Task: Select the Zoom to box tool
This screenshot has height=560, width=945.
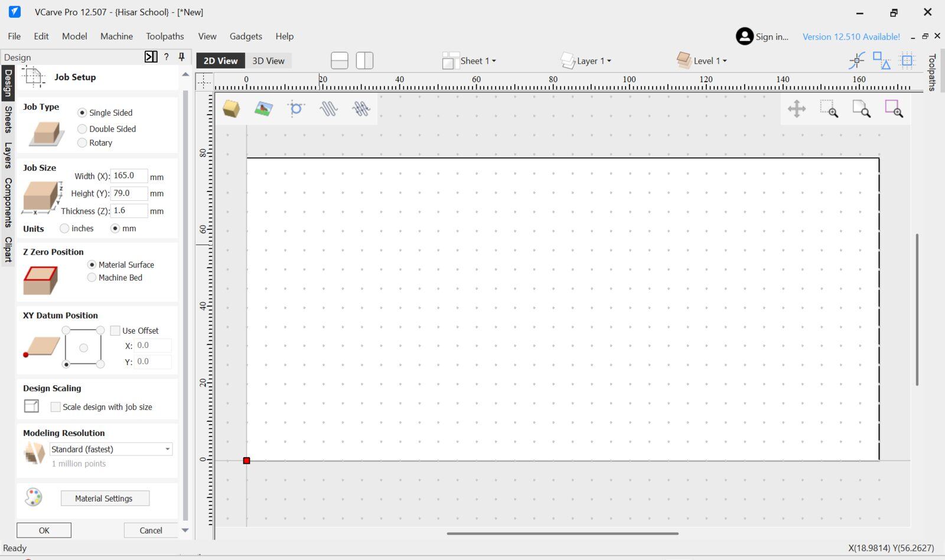Action: [x=829, y=109]
